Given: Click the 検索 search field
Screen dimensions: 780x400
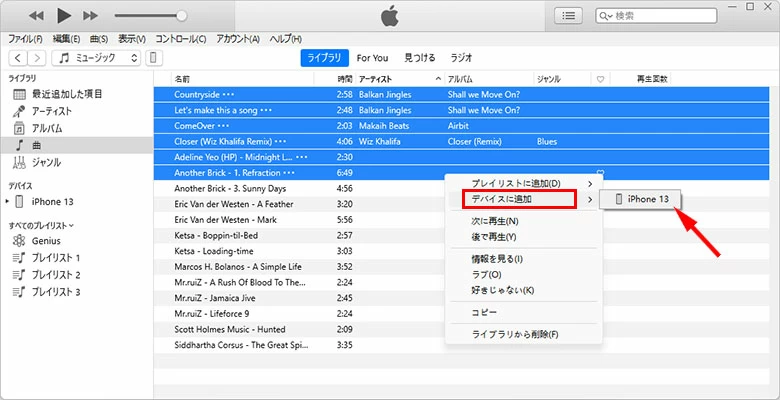Looking at the screenshot, I should click(x=680, y=16).
